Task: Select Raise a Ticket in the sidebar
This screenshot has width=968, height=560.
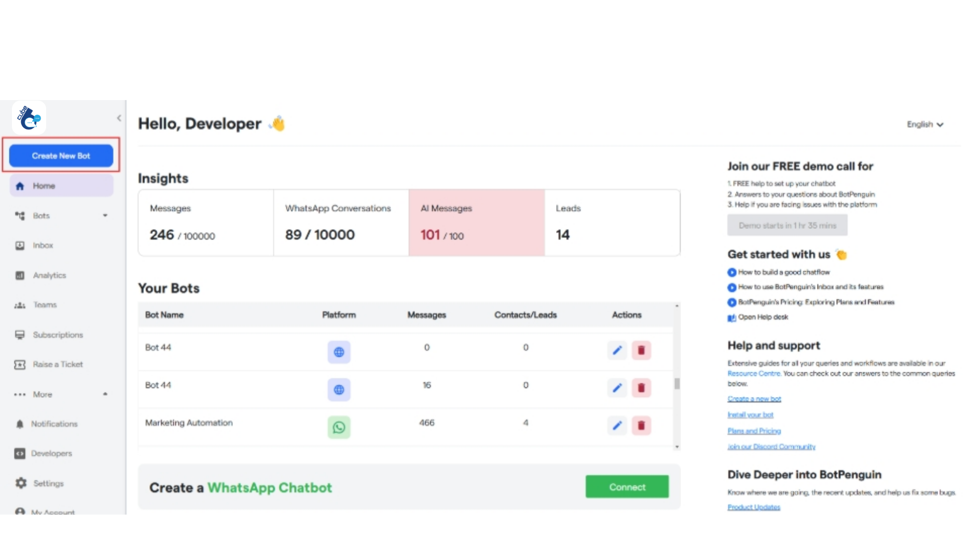Action: 20,364
